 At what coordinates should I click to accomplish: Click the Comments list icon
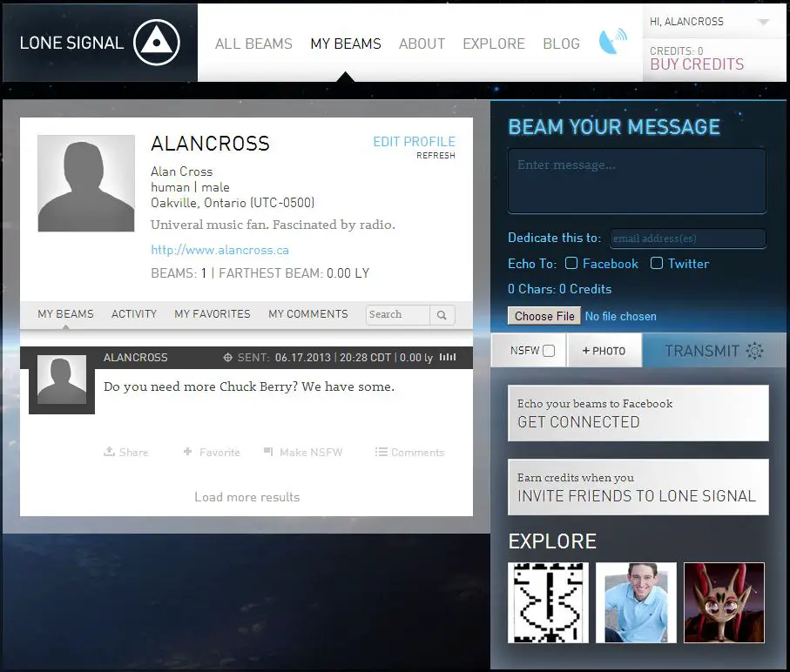tap(381, 452)
